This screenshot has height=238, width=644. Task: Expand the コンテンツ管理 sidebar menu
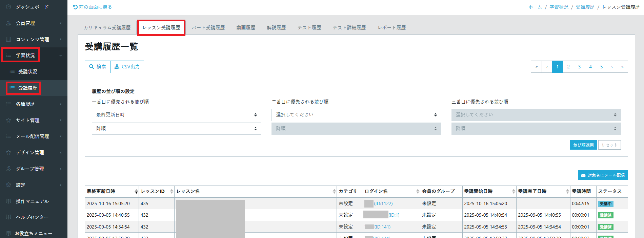33,39
